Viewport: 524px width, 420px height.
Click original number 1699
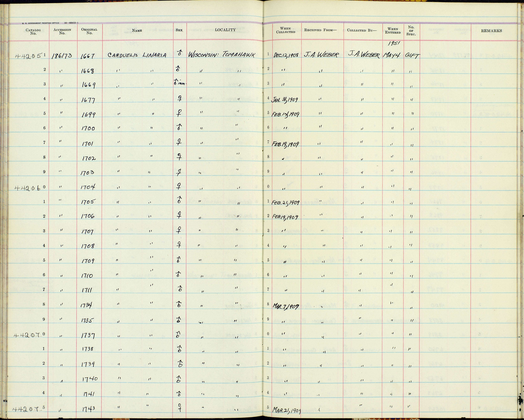click(88, 115)
